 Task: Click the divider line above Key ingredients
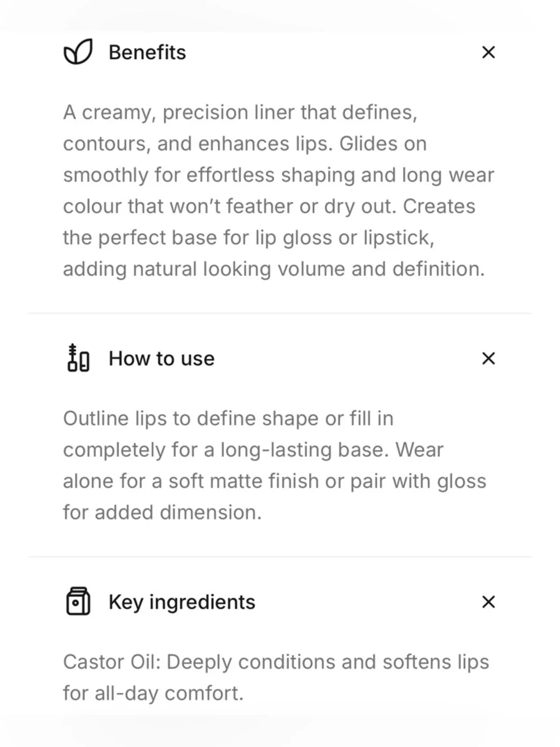tap(280, 556)
